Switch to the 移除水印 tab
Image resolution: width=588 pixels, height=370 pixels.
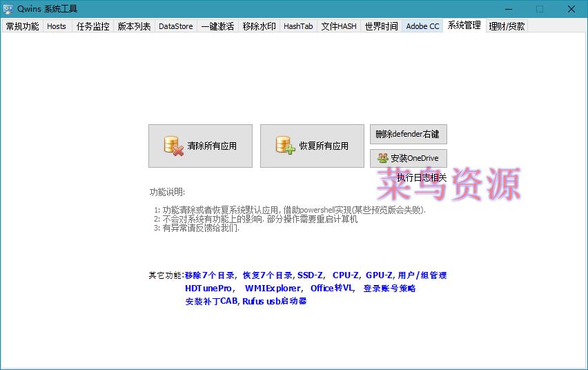259,26
